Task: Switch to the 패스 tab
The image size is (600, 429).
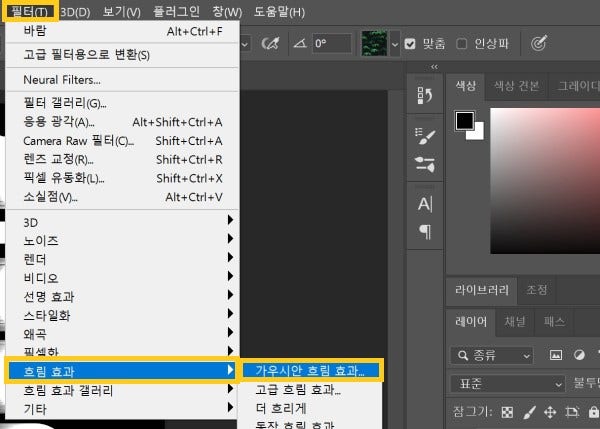Action: coord(554,321)
